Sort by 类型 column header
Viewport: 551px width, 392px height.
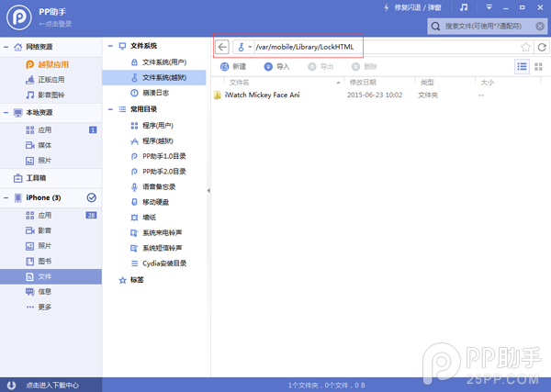coord(445,83)
